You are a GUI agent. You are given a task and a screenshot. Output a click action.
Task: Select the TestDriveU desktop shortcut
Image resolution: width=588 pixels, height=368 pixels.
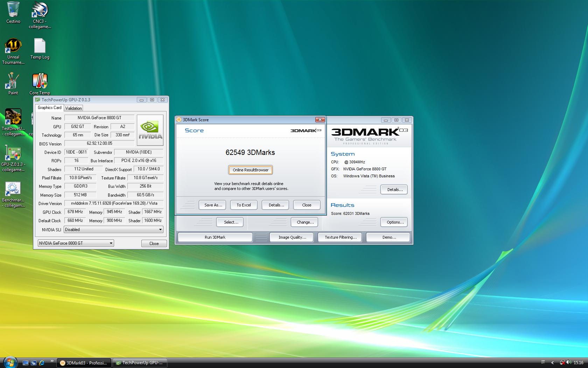13,122
